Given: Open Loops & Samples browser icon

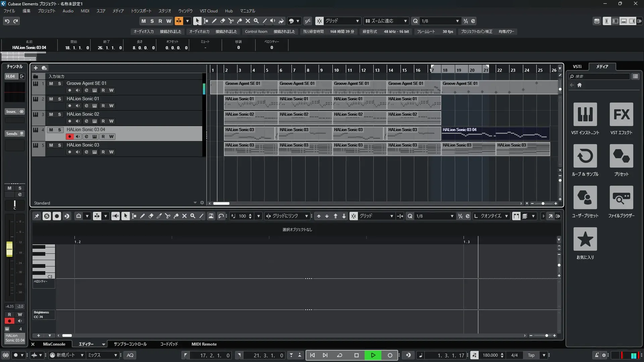Looking at the screenshot, I should point(585,156).
